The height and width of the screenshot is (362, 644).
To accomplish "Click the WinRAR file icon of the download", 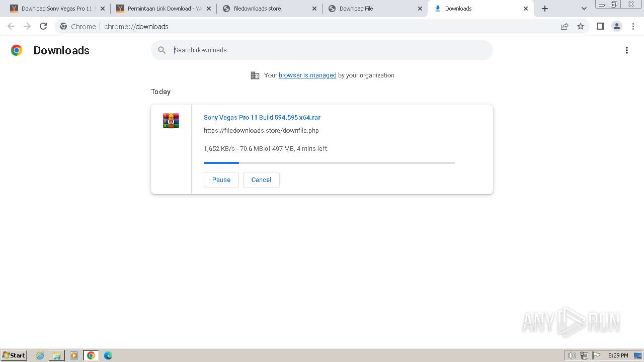I will [171, 121].
